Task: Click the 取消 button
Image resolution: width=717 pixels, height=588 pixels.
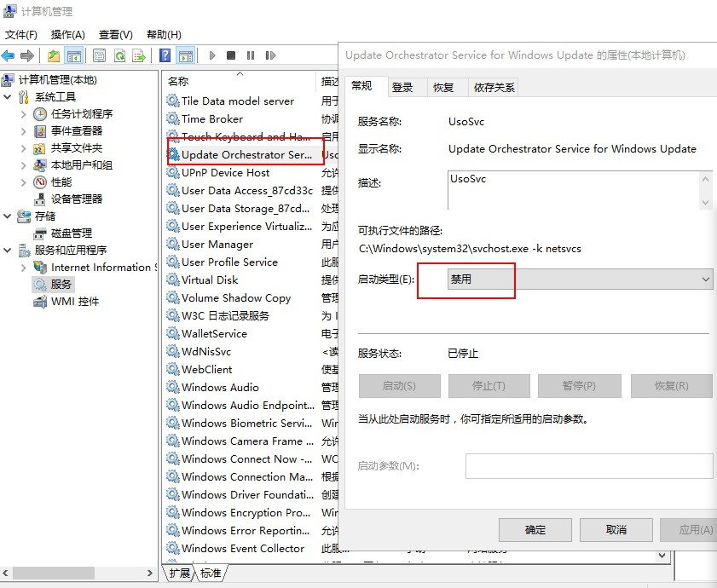Action: (616, 529)
